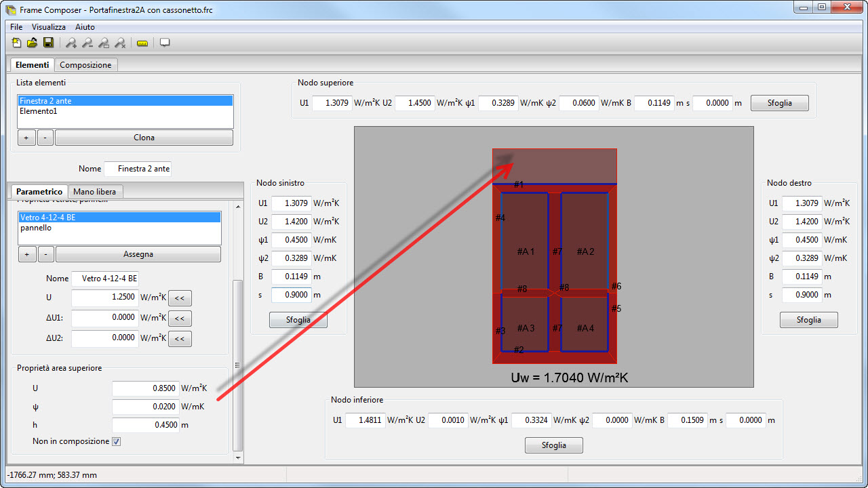The width and height of the screenshot is (868, 488).
Task: Click the Save floppy disk icon
Action: coord(48,43)
